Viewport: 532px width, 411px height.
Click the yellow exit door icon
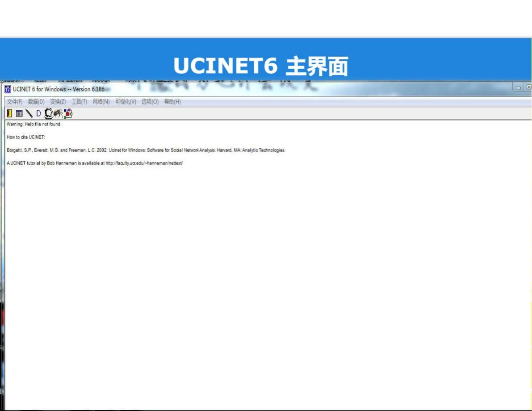click(x=9, y=112)
